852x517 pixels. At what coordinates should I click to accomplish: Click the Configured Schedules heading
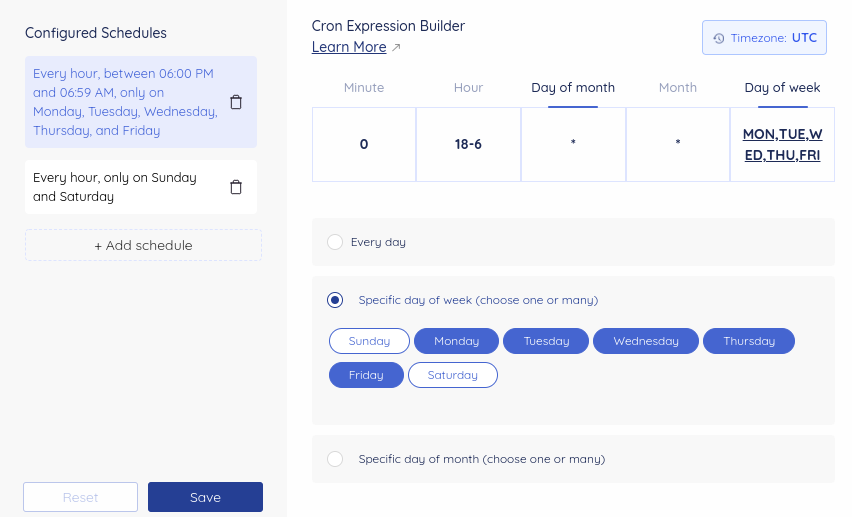[96, 33]
